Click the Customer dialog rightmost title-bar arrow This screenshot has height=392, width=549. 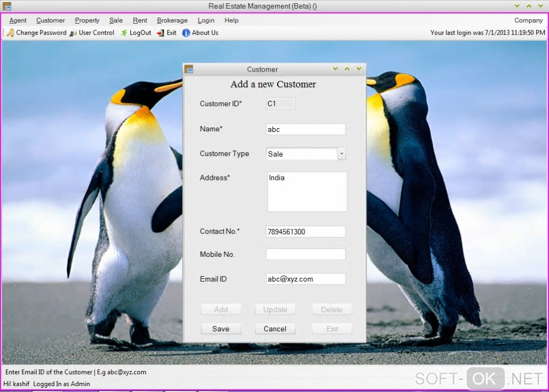(x=359, y=69)
